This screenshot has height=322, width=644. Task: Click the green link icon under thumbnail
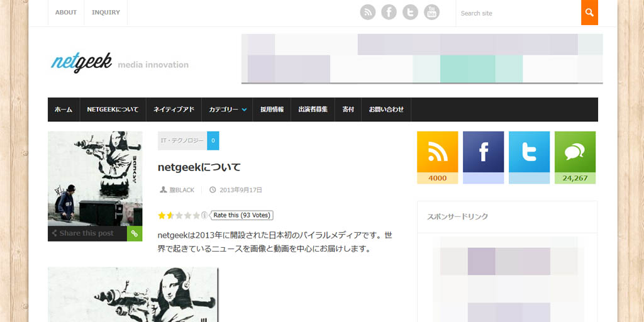(x=135, y=234)
